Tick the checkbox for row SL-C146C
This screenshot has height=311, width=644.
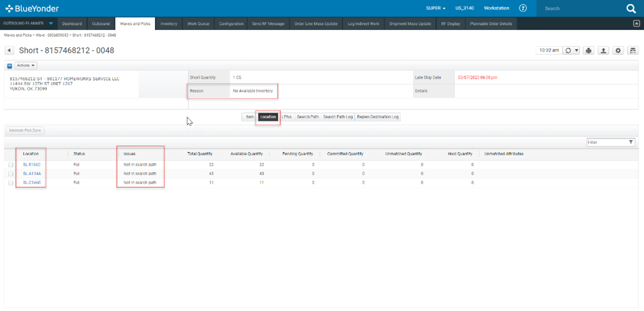click(11, 183)
